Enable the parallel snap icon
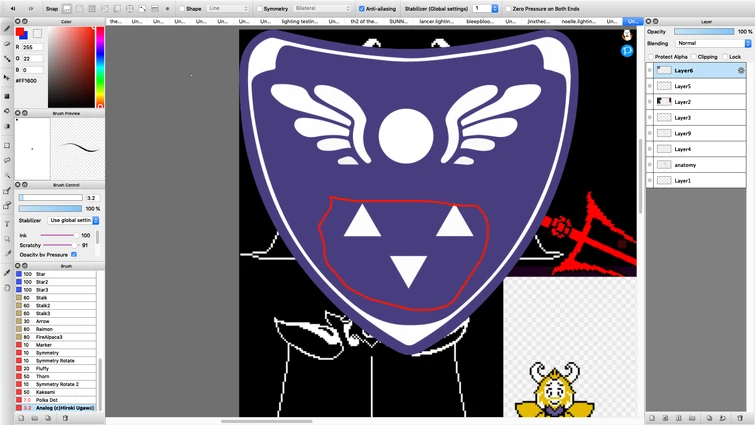Viewport: 755px width, 425px height. click(79, 9)
